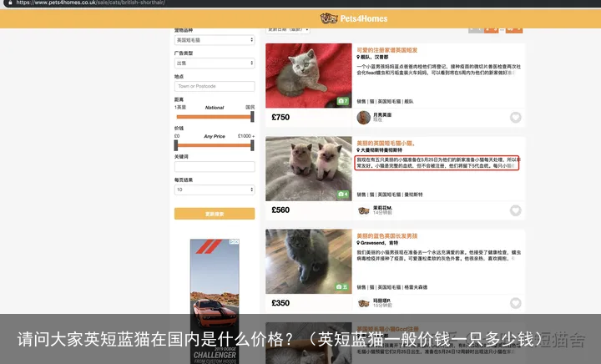Image resolution: width=601 pixels, height=364 pixels.
Task: Click the Town or Postcode input field
Action: (215, 86)
